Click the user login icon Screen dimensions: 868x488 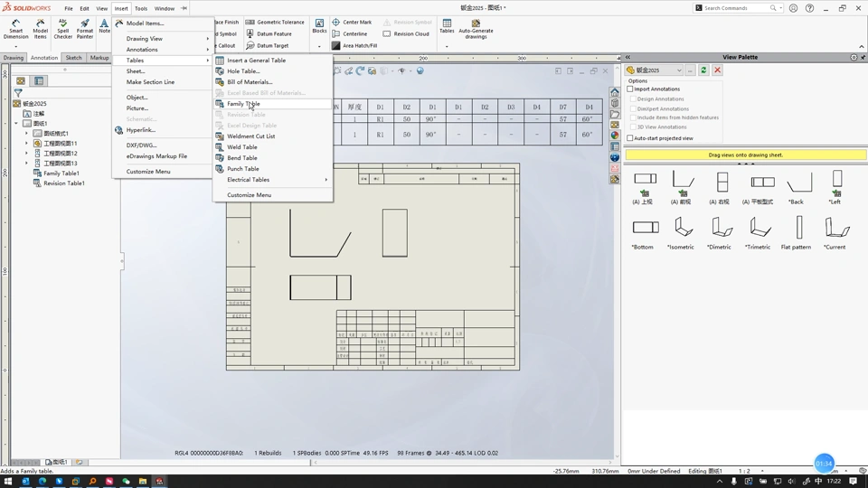[x=793, y=8]
